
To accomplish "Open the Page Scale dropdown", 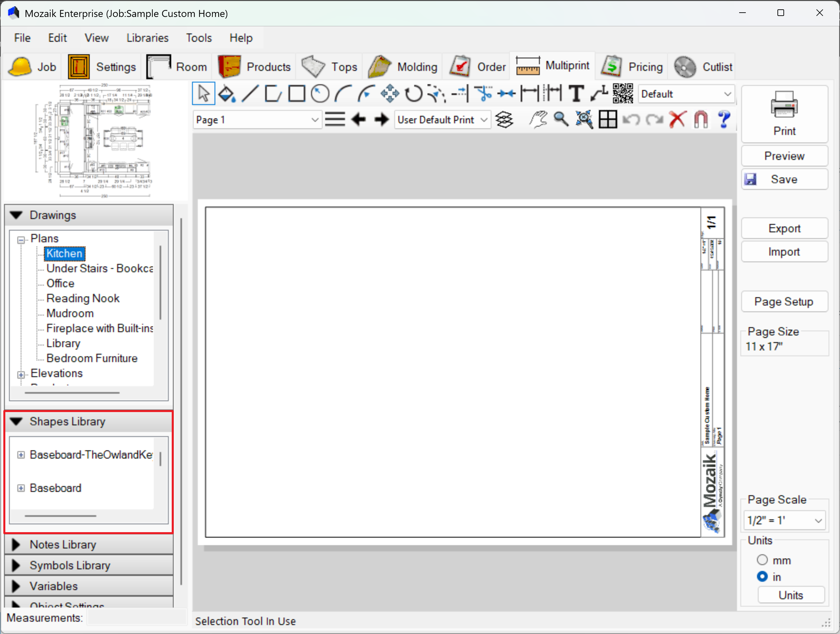I will [x=818, y=520].
